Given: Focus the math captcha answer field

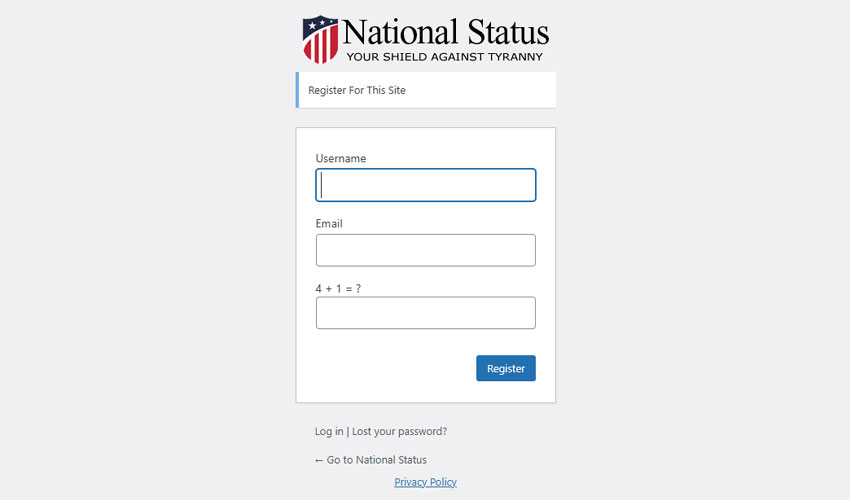Looking at the screenshot, I should [426, 312].
